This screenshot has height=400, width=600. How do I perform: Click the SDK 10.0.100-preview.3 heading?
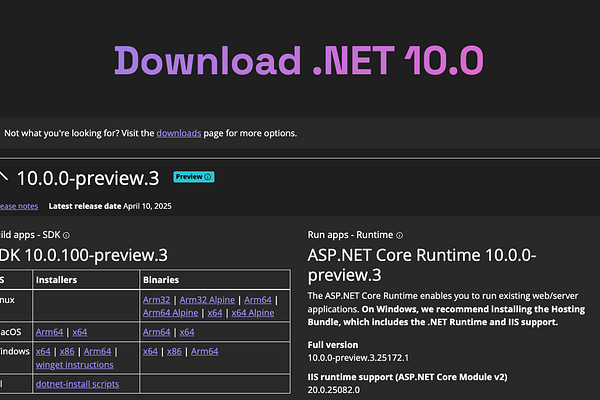pos(84,255)
